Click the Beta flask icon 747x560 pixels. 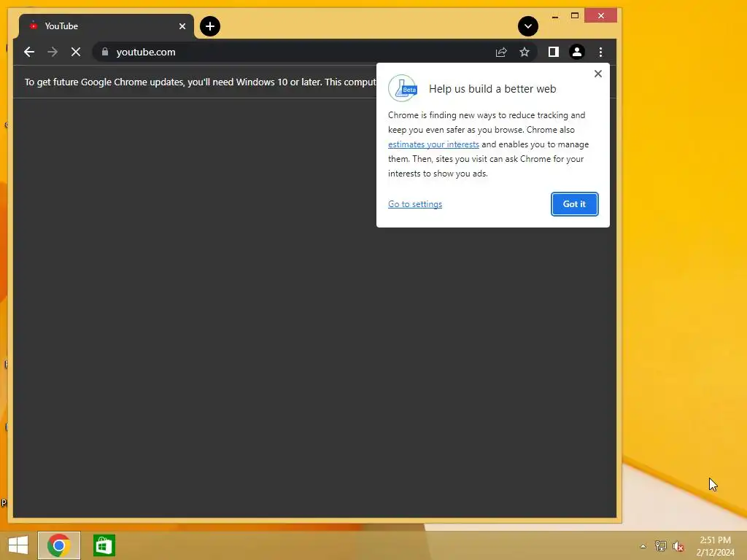click(x=403, y=88)
